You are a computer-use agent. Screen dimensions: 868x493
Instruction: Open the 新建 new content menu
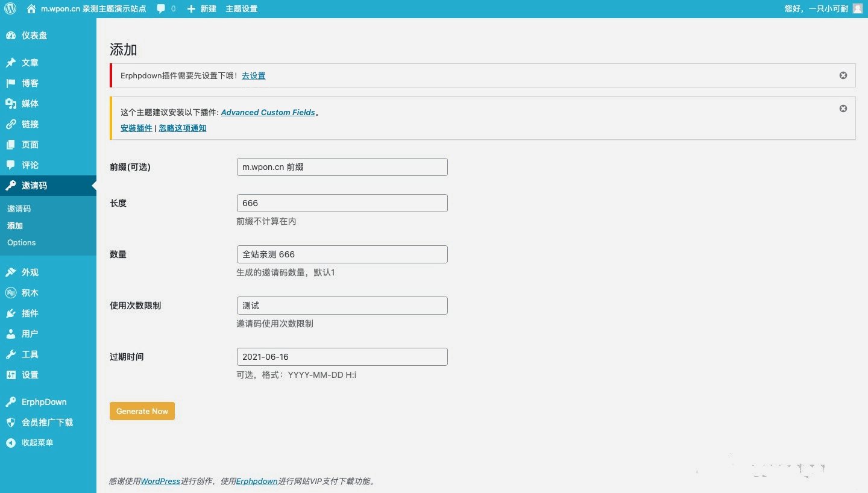[202, 8]
